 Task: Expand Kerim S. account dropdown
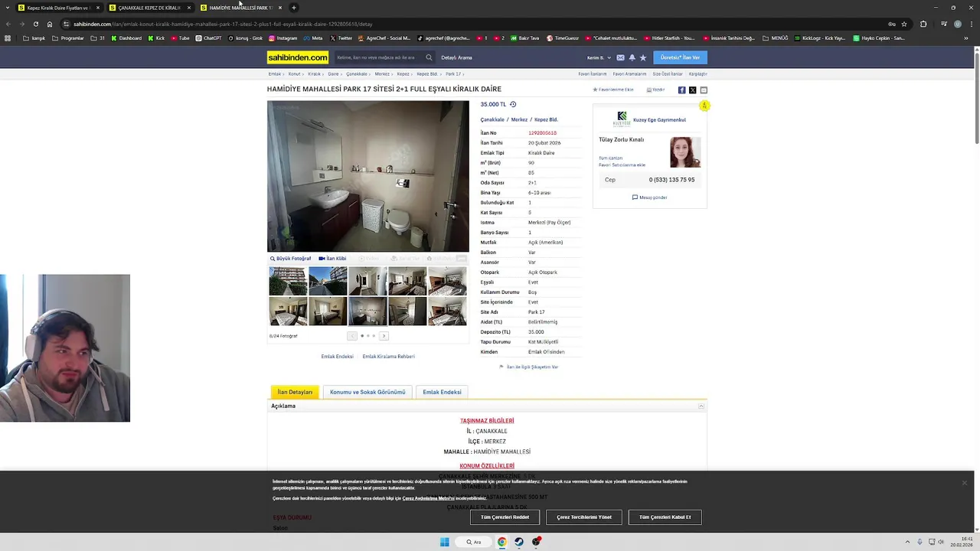coord(599,57)
